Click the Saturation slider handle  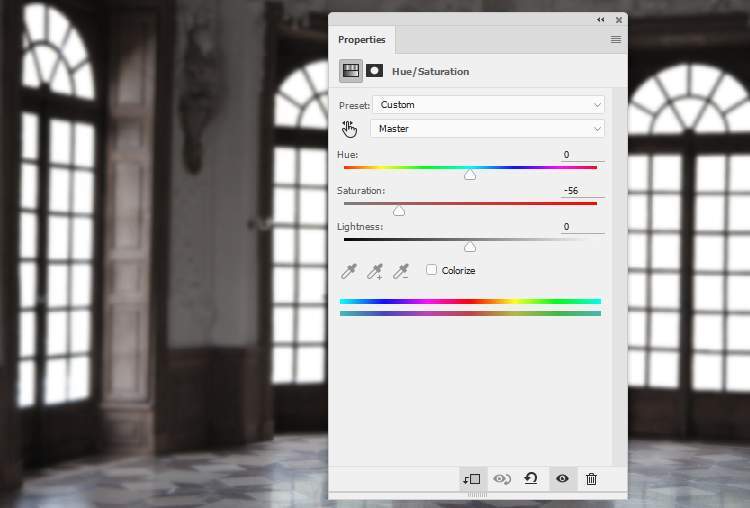coord(399,210)
